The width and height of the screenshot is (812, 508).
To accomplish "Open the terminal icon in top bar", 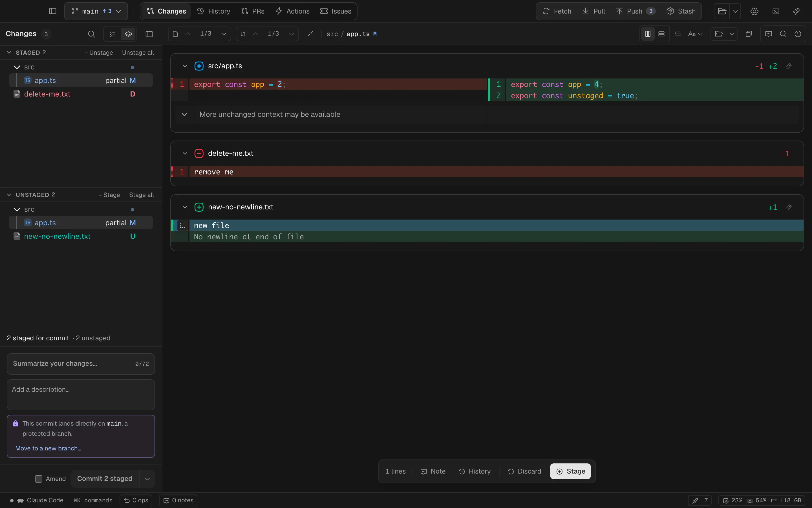I will click(x=776, y=11).
